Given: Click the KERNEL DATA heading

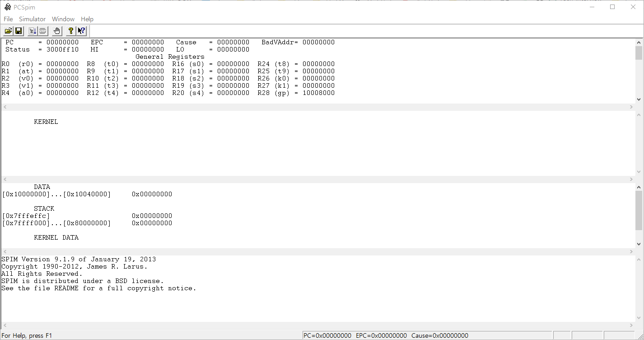Looking at the screenshot, I should tap(56, 237).
